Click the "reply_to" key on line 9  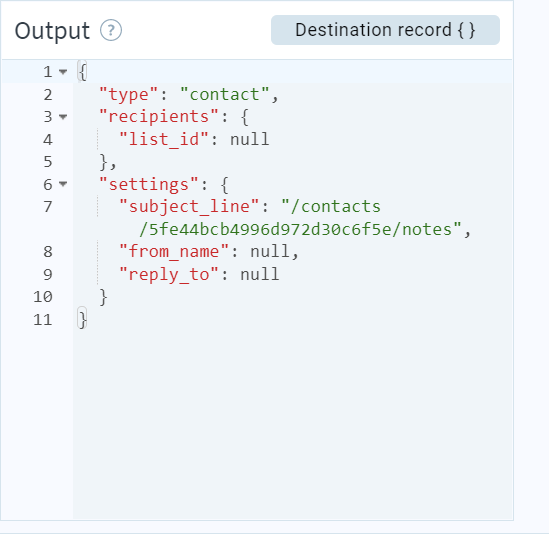click(169, 274)
